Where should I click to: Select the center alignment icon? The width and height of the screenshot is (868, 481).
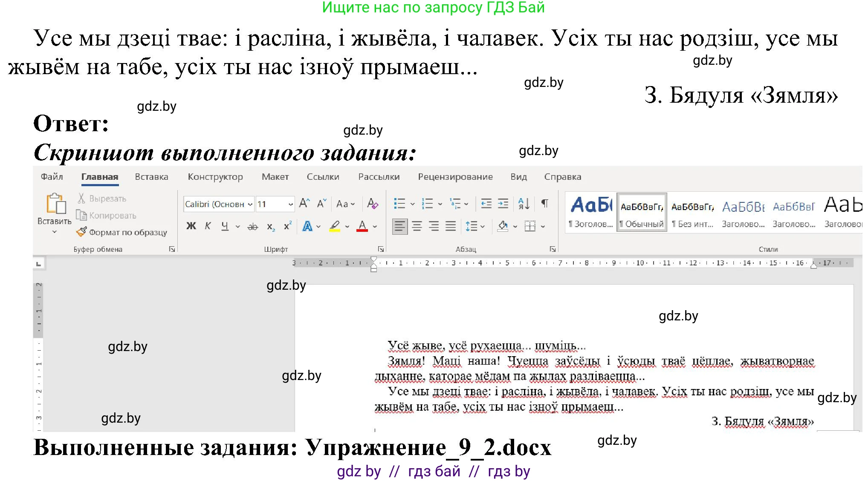tap(417, 226)
